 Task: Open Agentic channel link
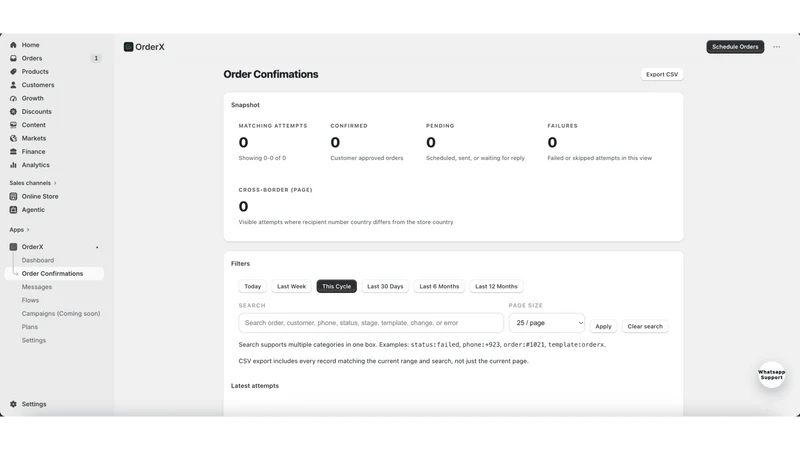pyautogui.click(x=33, y=210)
